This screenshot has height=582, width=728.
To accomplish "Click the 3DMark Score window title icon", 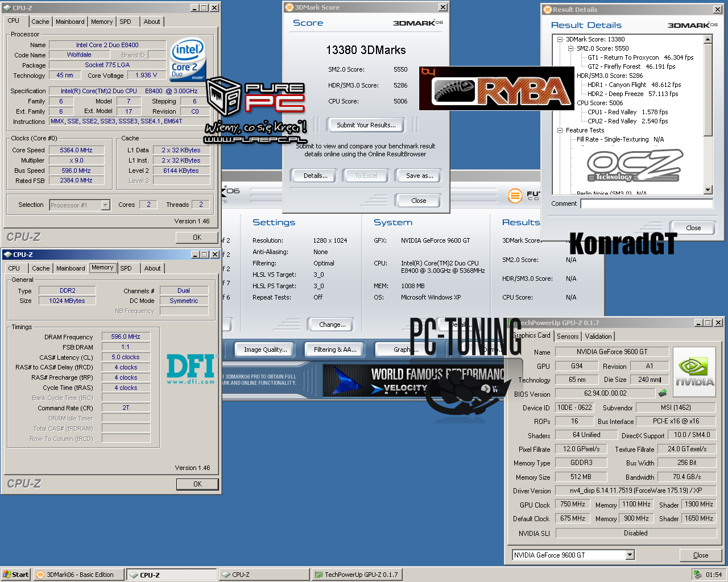I will tap(289, 7).
